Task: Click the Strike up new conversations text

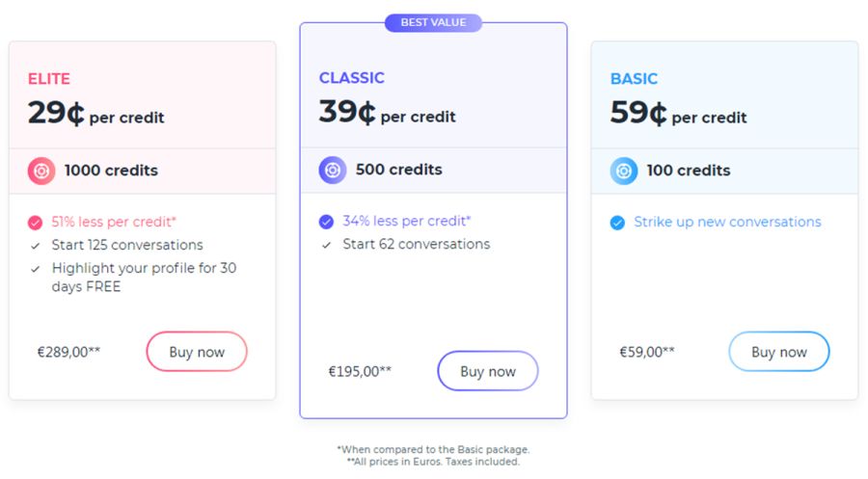Action: [727, 222]
